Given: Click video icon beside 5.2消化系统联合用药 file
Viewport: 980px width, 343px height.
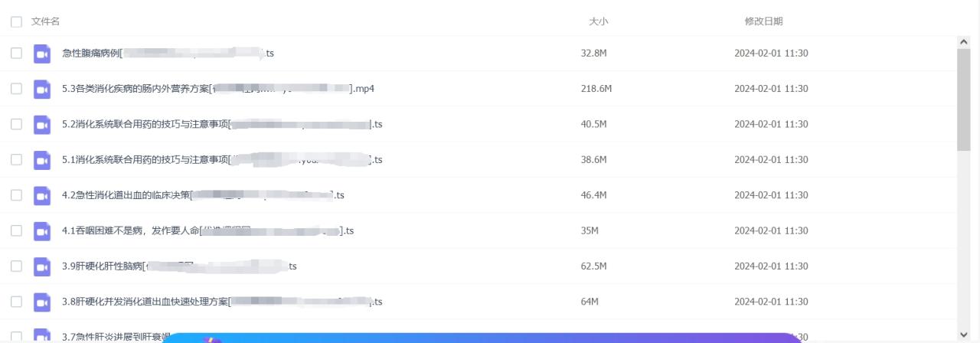Looking at the screenshot, I should click(42, 124).
